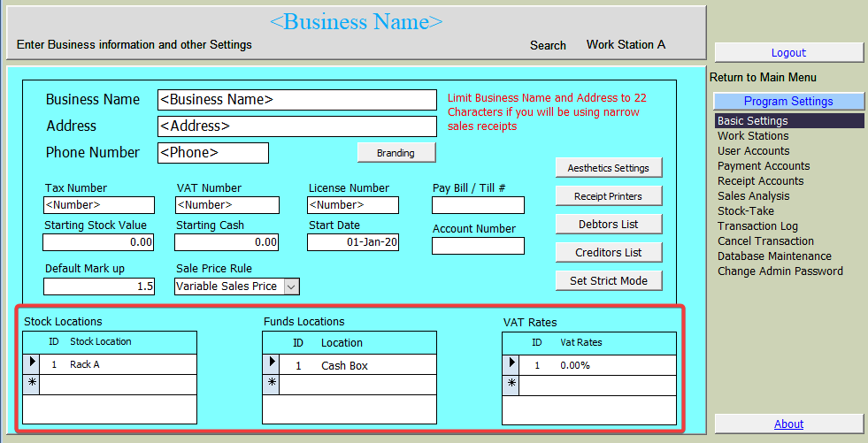The image size is (868, 443).
Task: Focus the Default Mark up field
Action: click(98, 286)
